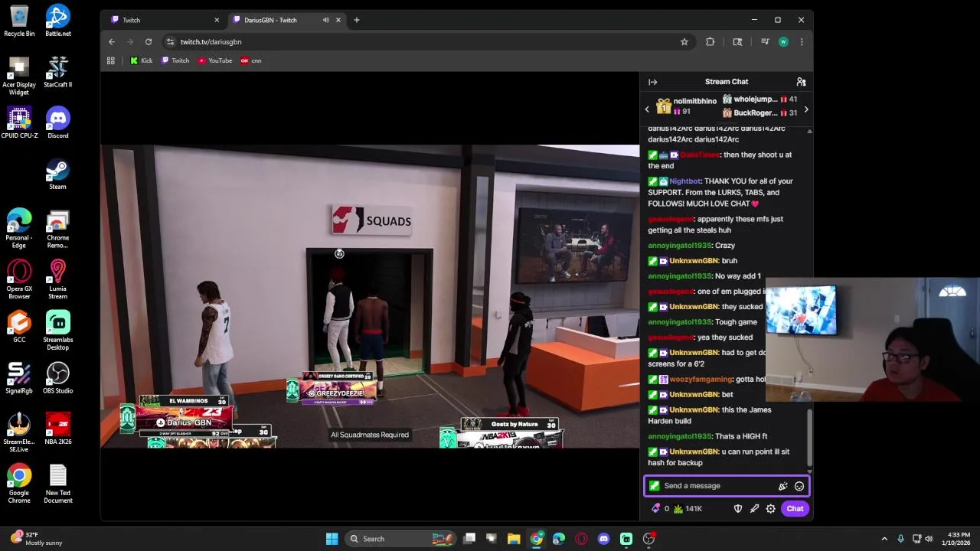This screenshot has height=551, width=980.
Task: Open channel points 141K balance
Action: click(688, 509)
